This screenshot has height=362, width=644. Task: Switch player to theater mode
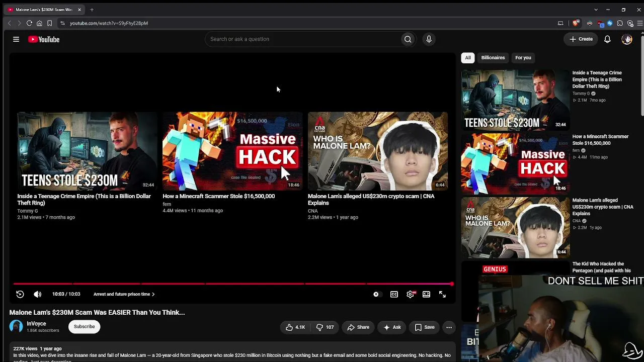point(426,294)
